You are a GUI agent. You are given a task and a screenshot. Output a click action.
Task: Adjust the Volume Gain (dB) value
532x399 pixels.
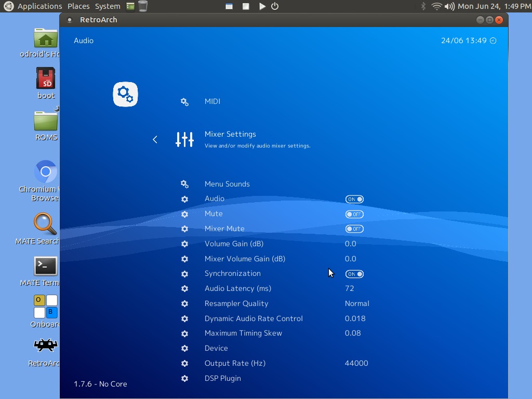tap(350, 244)
